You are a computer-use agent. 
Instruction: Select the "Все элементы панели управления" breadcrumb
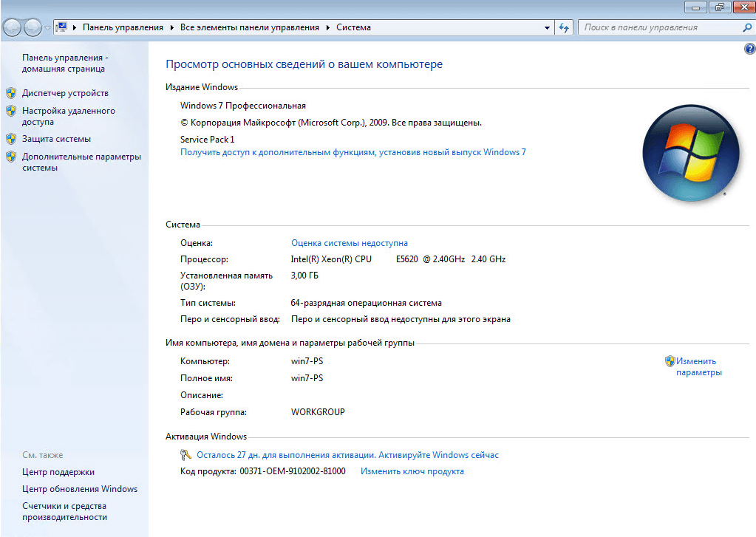pyautogui.click(x=249, y=27)
